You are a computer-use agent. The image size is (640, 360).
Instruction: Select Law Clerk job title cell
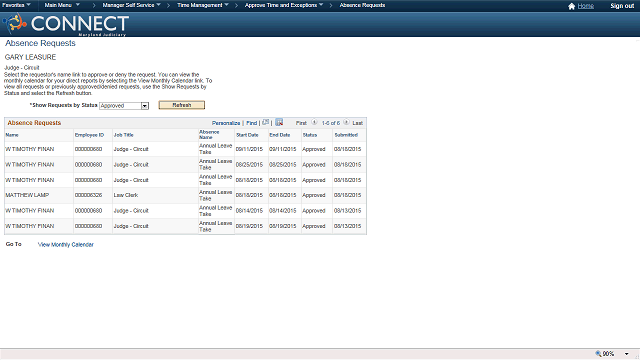pos(126,195)
